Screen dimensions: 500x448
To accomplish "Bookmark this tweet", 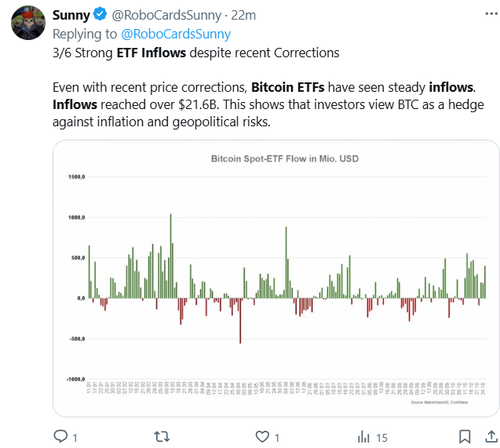I will point(465,436).
